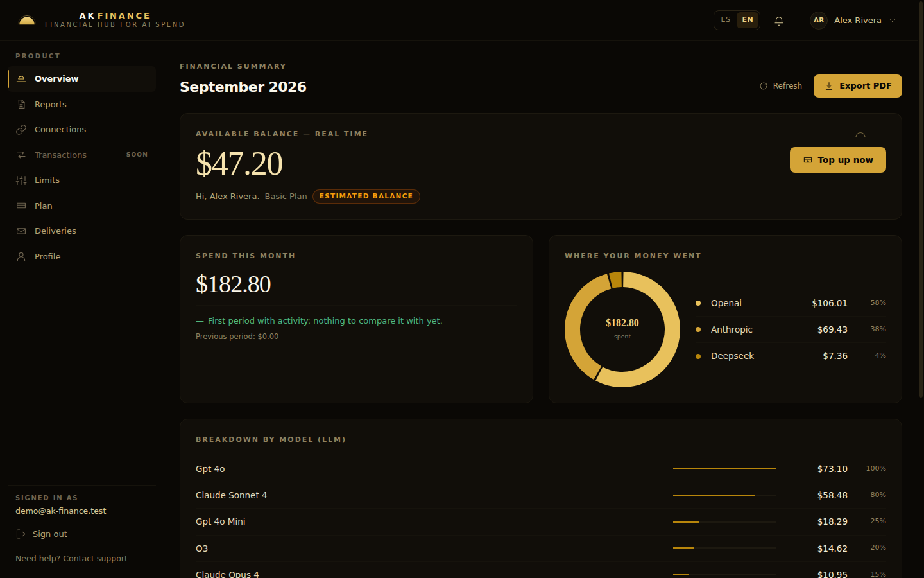924x578 pixels.
Task: Expand the Alex Rivera account chevron
Action: coord(893,21)
